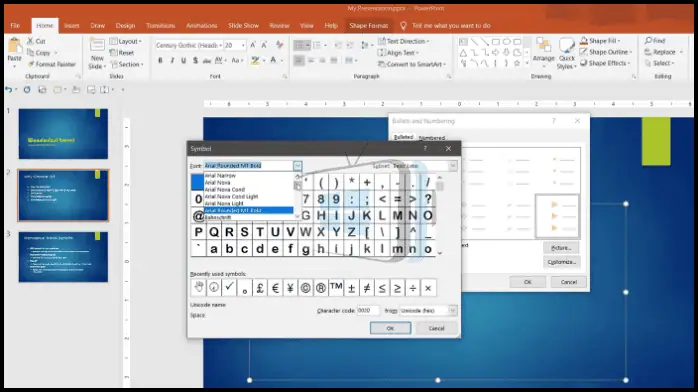Confirm with OK in Symbol dialog

(390, 328)
